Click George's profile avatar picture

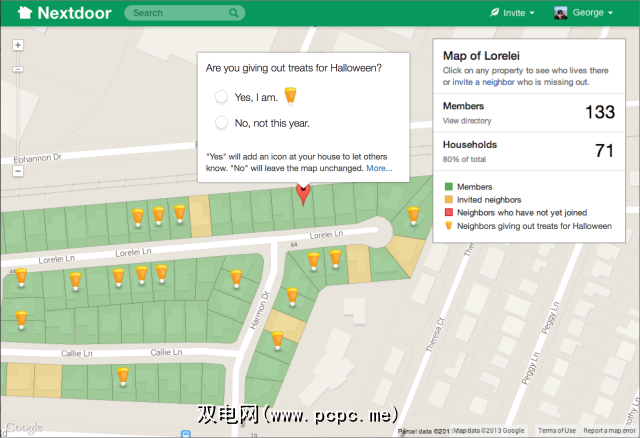pos(560,13)
